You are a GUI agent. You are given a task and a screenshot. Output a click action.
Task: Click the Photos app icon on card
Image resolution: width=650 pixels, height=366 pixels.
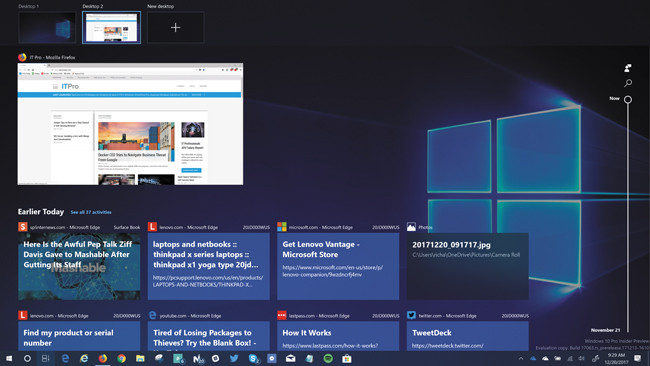[411, 227]
